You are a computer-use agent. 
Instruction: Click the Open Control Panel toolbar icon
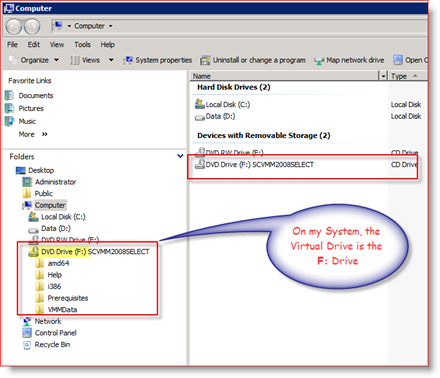coord(398,60)
